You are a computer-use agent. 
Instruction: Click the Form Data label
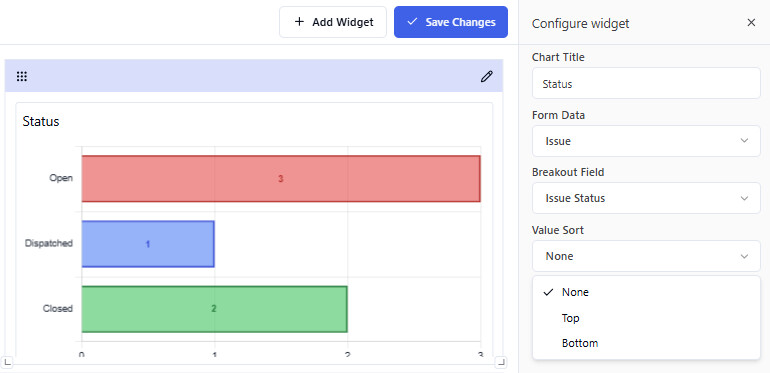[558, 115]
